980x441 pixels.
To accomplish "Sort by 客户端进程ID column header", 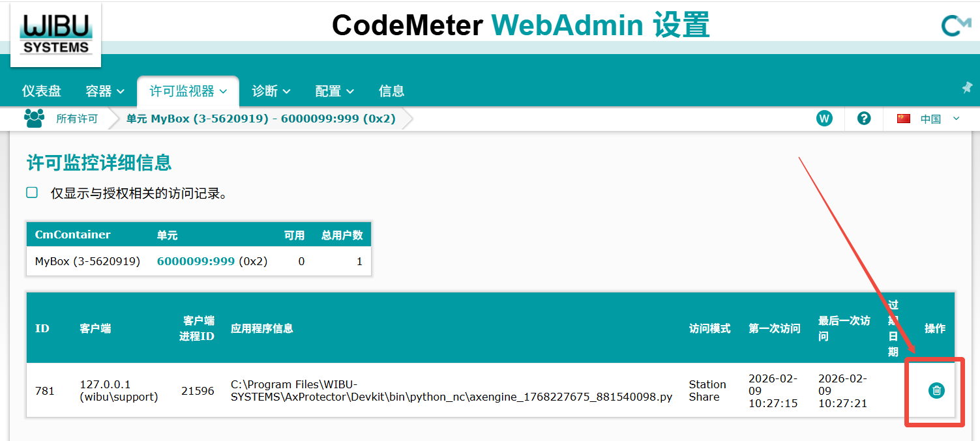I will (x=197, y=328).
